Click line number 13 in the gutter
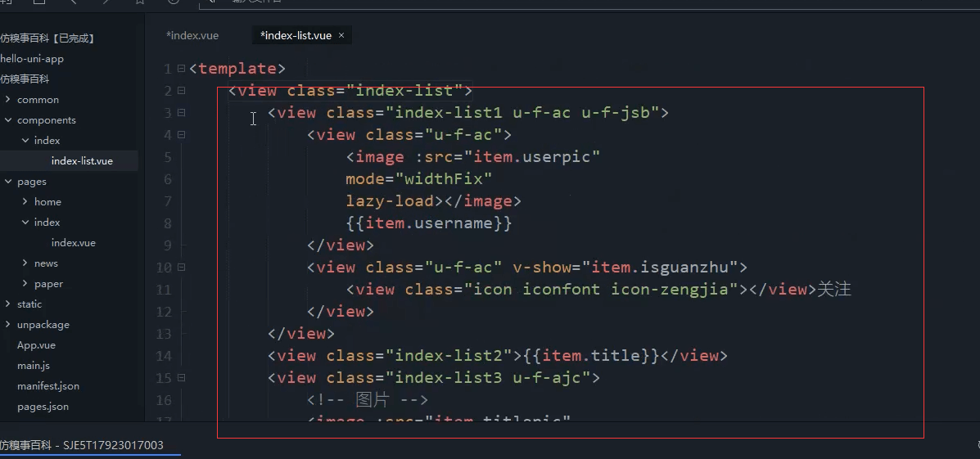This screenshot has width=980, height=459. (x=164, y=334)
